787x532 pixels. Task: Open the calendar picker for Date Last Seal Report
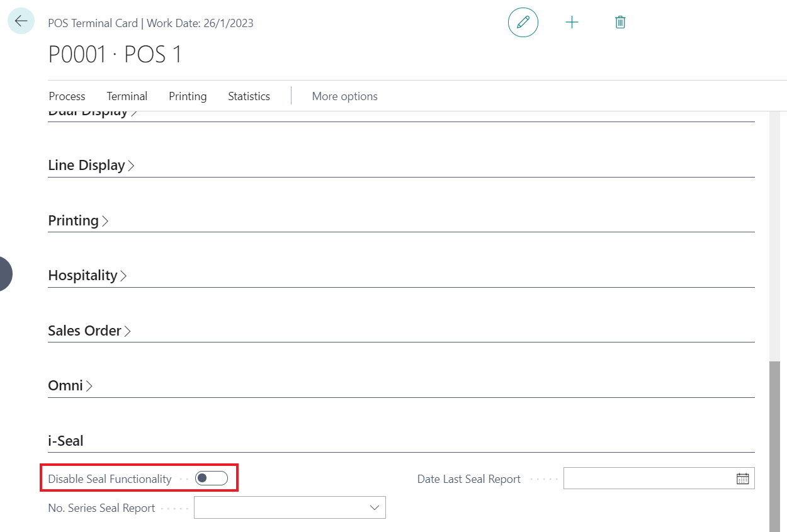pos(742,478)
